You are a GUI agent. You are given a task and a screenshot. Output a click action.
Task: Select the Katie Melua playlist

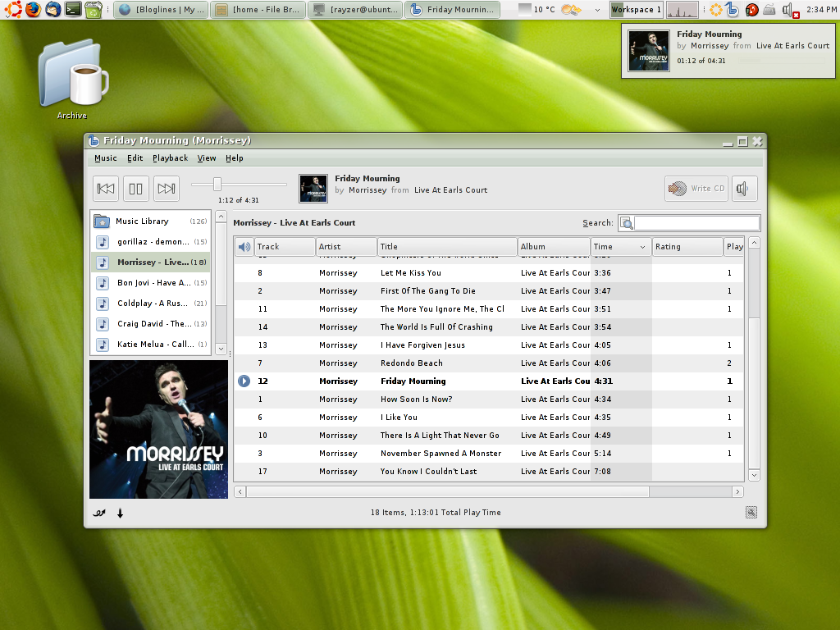tap(151, 344)
